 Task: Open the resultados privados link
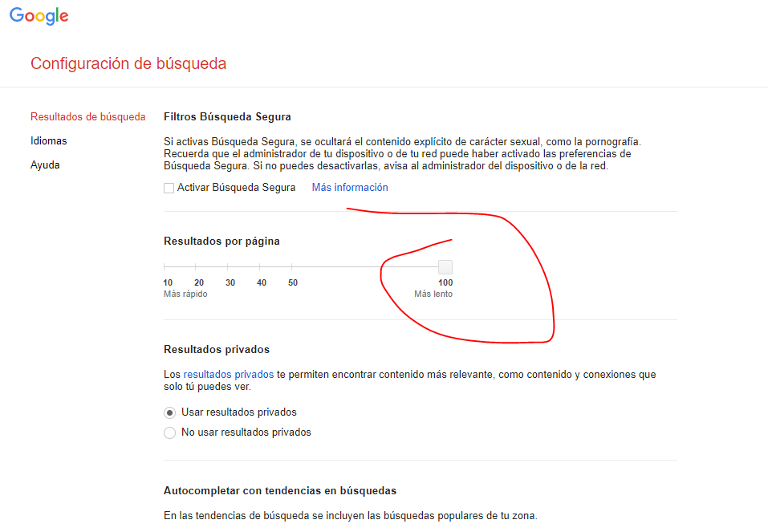click(x=228, y=374)
